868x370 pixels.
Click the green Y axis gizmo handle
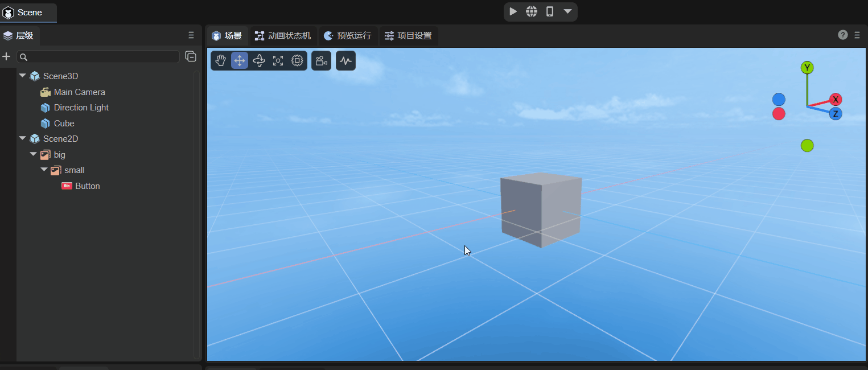[x=807, y=68]
